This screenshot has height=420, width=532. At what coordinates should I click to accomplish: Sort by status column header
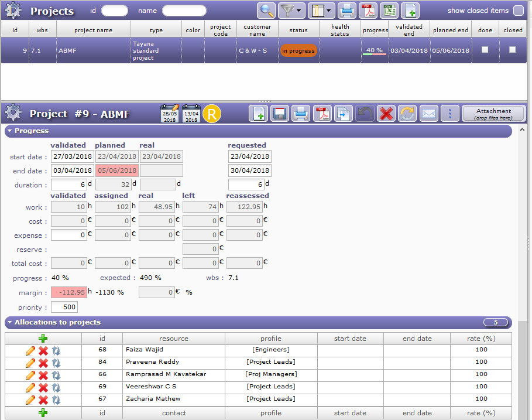tap(298, 30)
